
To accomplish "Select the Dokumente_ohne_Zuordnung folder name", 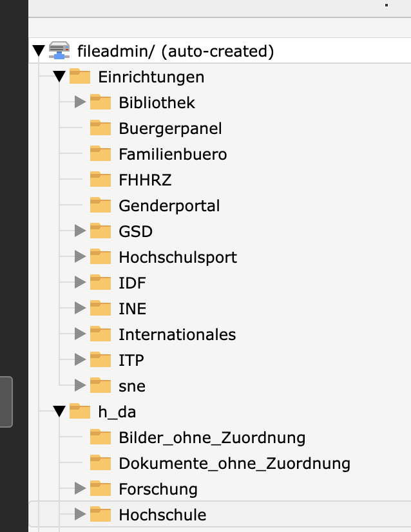I will pos(234,464).
